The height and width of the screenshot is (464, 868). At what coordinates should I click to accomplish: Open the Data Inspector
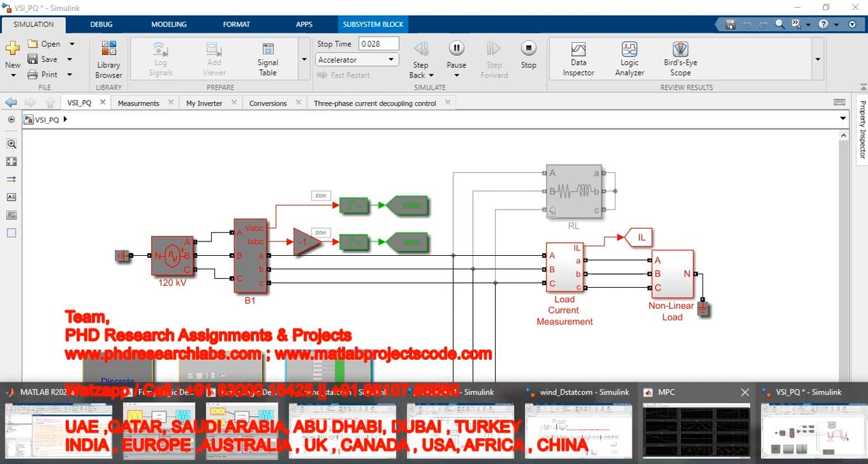coord(578,59)
